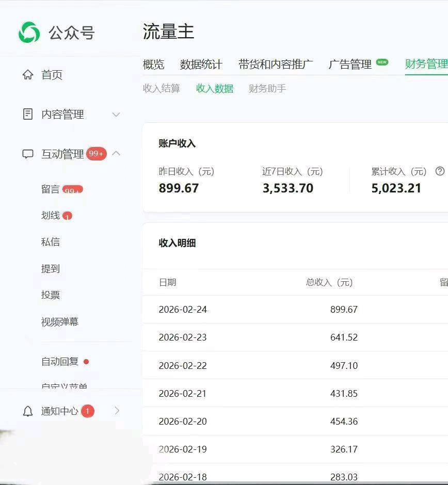448x485 pixels.
Task: Click the home icon beside 首页
Action: [28, 74]
